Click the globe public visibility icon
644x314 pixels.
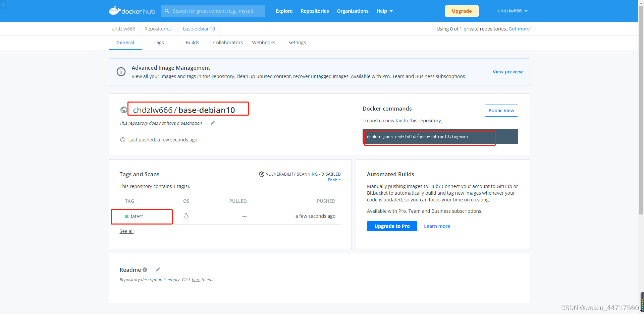click(124, 110)
